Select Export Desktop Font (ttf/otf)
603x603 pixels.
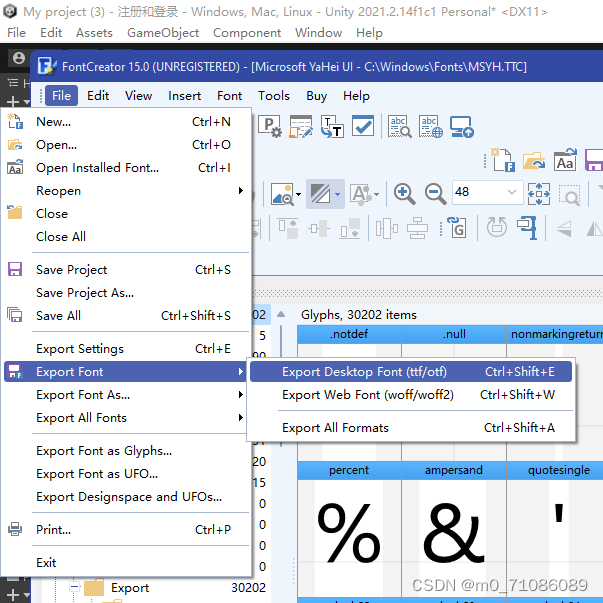[364, 372]
